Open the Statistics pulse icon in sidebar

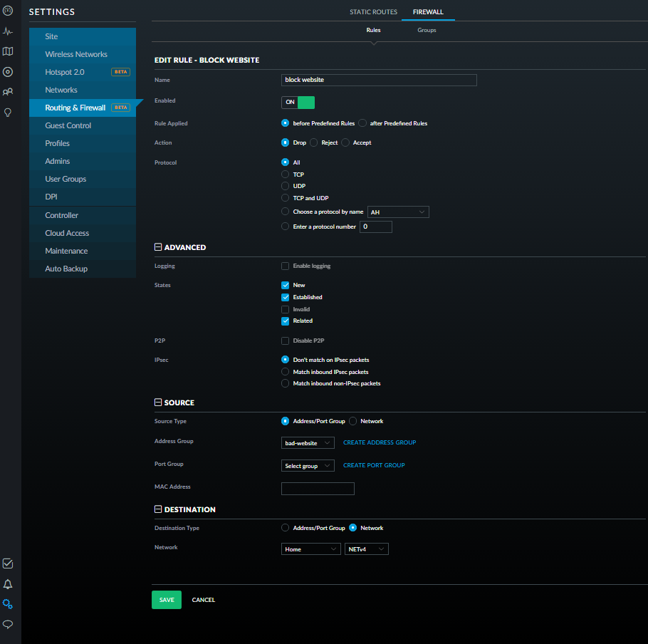pyautogui.click(x=8, y=31)
